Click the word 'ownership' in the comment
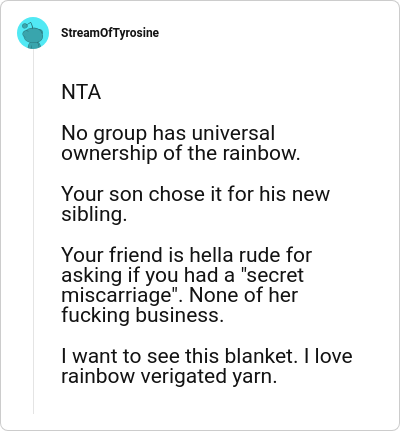 pos(109,154)
